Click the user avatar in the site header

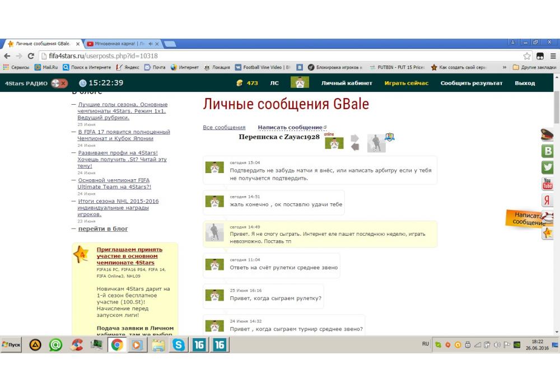300,83
